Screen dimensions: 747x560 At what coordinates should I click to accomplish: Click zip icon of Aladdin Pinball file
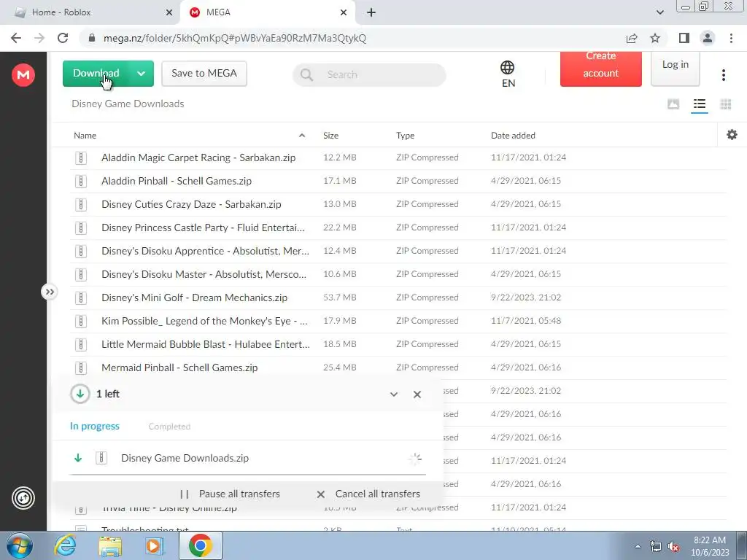coord(81,181)
